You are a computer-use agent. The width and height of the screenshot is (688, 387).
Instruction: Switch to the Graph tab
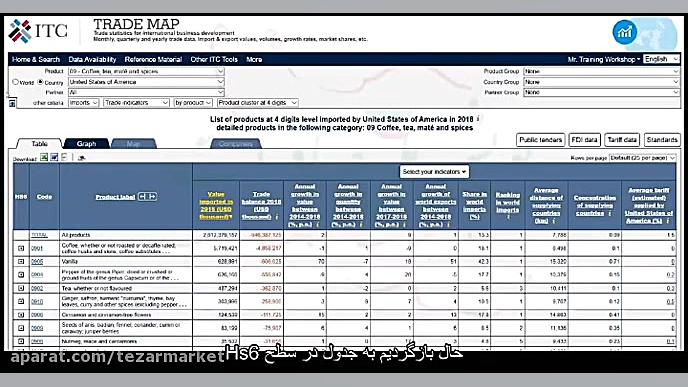[x=86, y=143]
